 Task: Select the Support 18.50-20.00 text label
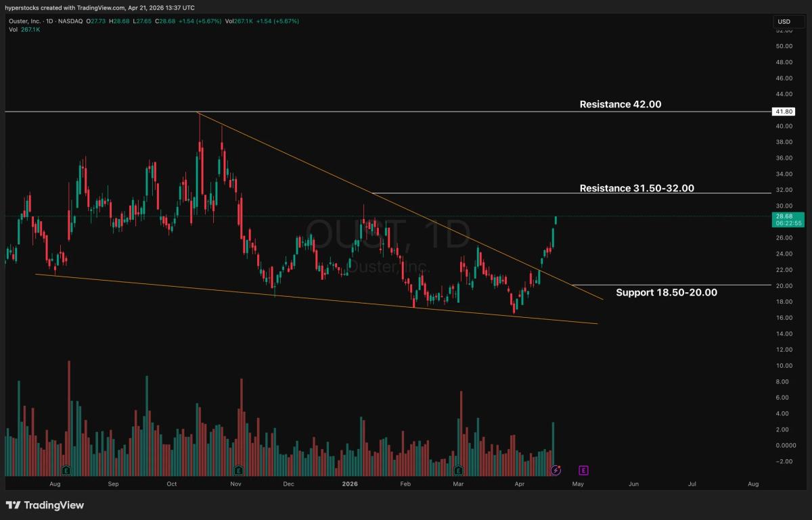click(666, 293)
